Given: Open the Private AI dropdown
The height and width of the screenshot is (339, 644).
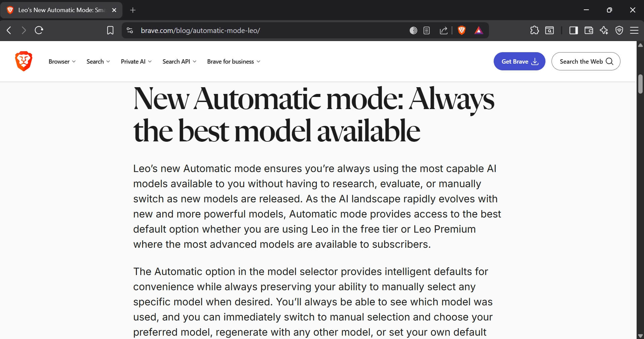Looking at the screenshot, I should pyautogui.click(x=136, y=61).
